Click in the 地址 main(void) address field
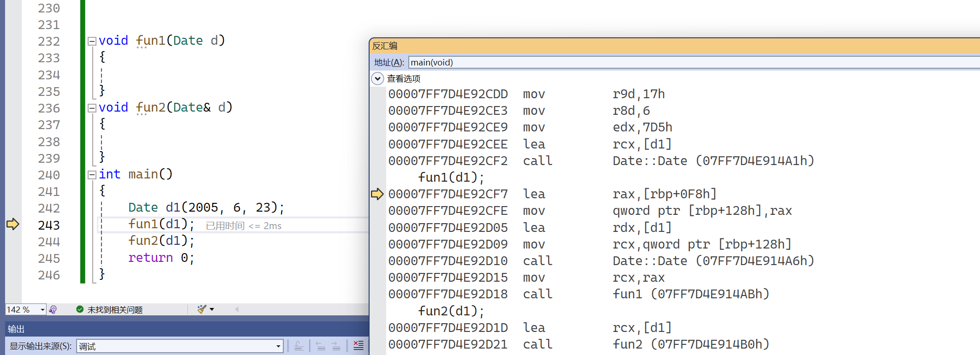This screenshot has width=980, height=355. point(693,62)
